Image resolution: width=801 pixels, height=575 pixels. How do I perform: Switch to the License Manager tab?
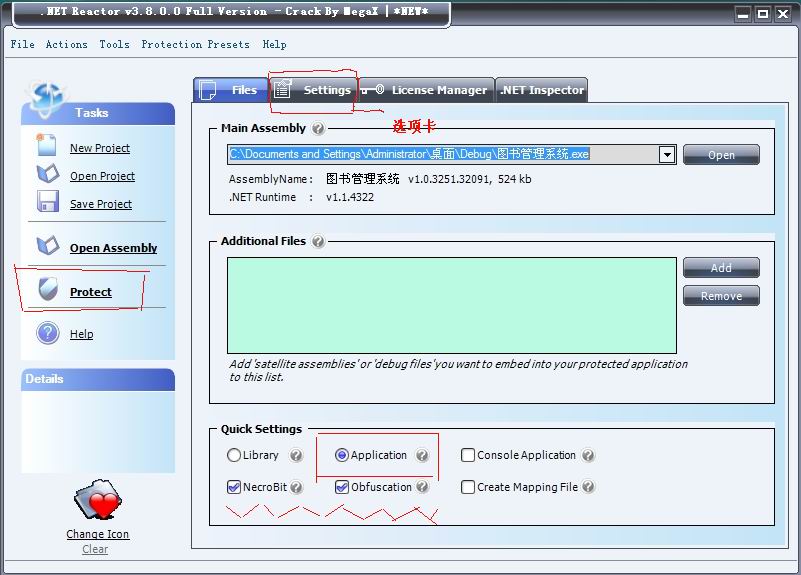pos(426,90)
